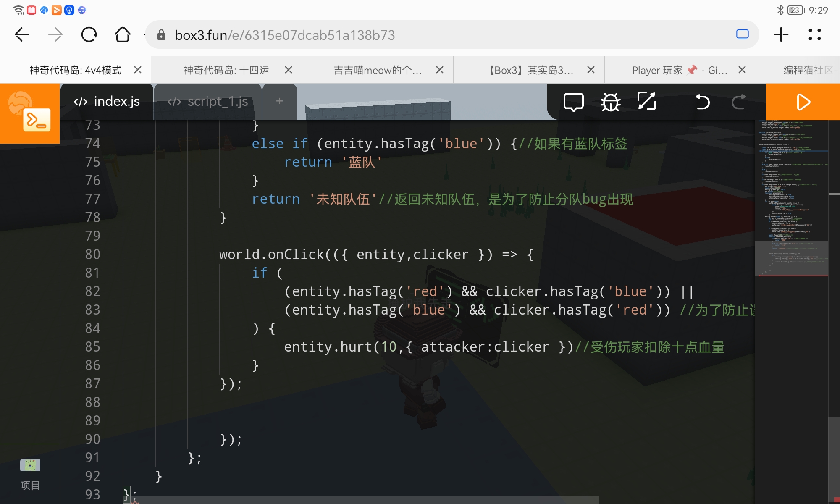Image resolution: width=840 pixels, height=504 pixels.
Task: Switch to 神奇代码岛: 4v4模式 tab
Action: (x=76, y=70)
